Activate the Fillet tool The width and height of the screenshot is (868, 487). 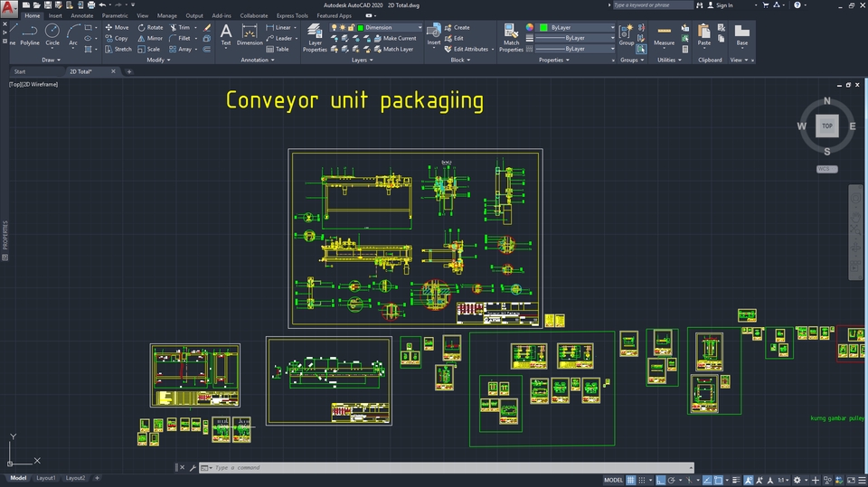(x=180, y=38)
